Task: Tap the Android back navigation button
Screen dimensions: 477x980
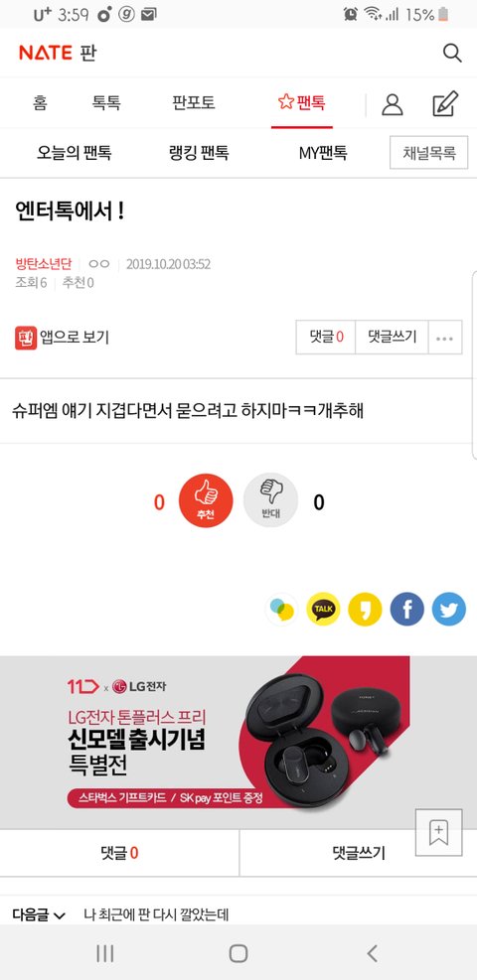Action: coord(372,953)
